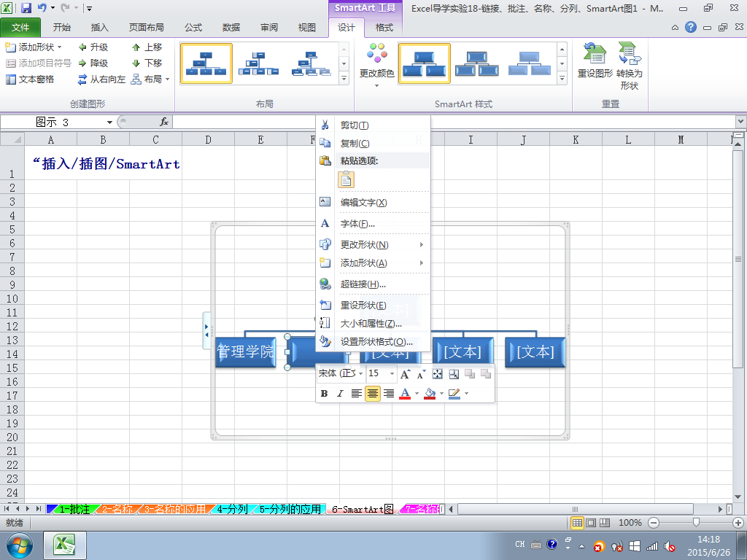Open the Name Box dropdown arrow
Screen dimensions: 747x560
coord(109,122)
